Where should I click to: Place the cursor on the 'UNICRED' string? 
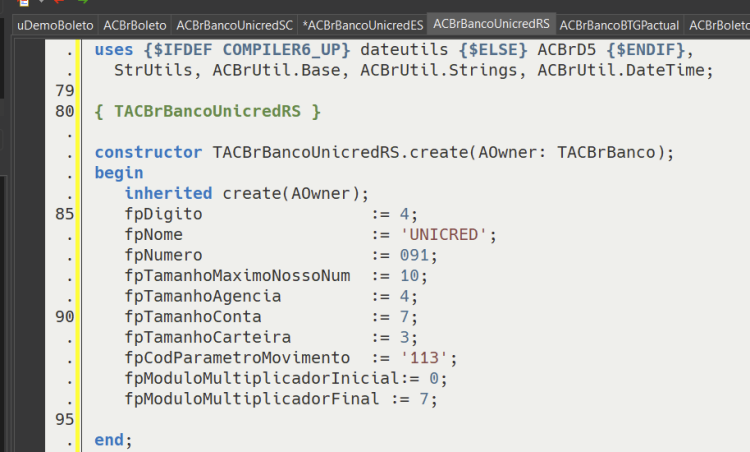click(443, 234)
